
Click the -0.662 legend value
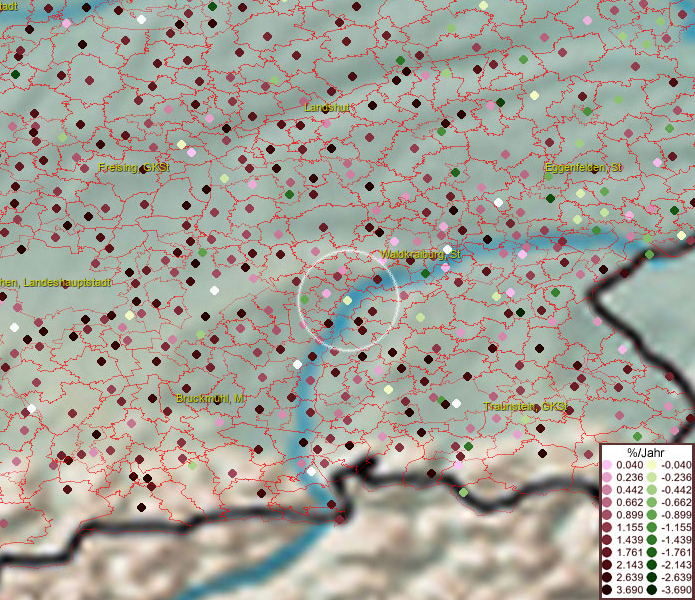pos(676,503)
